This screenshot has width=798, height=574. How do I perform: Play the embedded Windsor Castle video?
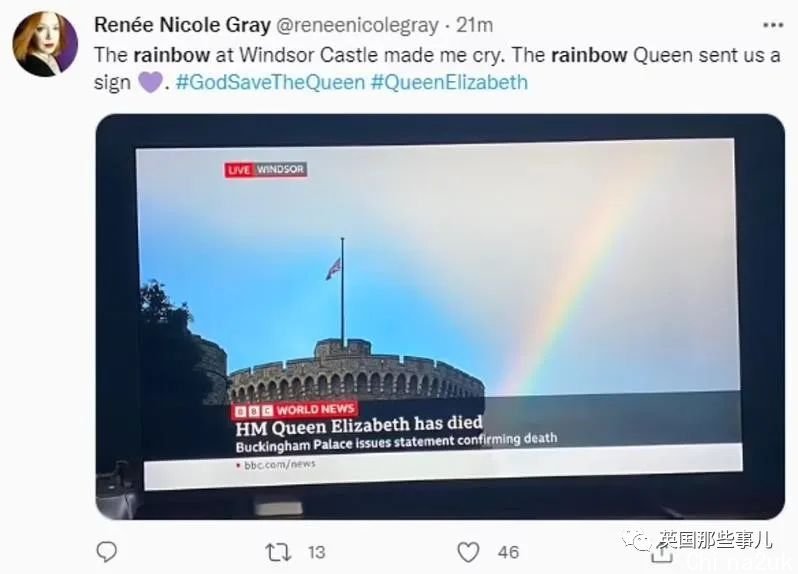pyautogui.click(x=440, y=317)
